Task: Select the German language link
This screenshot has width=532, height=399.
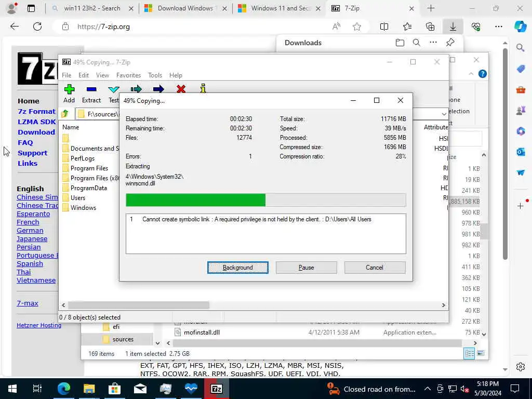Action: [x=30, y=230]
